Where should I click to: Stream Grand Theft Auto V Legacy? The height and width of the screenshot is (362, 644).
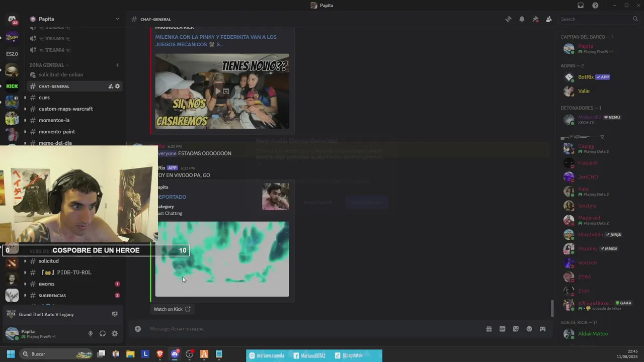point(115,314)
